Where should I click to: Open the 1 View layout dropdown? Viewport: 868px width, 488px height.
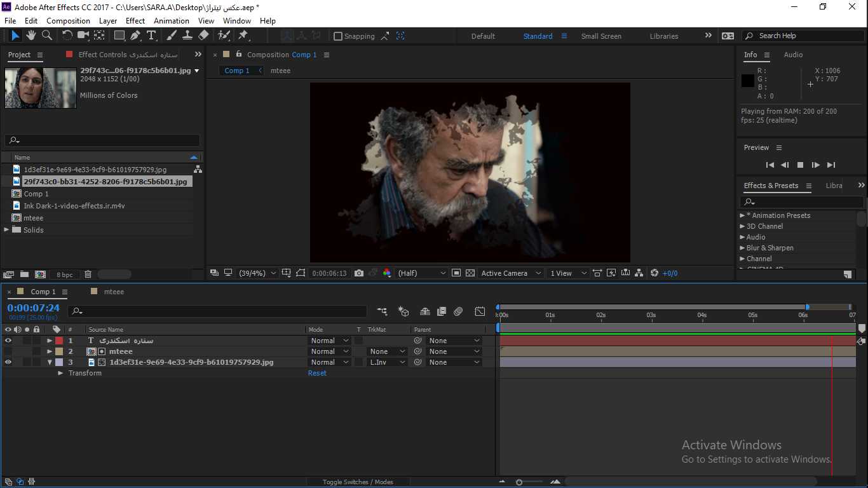click(x=567, y=273)
